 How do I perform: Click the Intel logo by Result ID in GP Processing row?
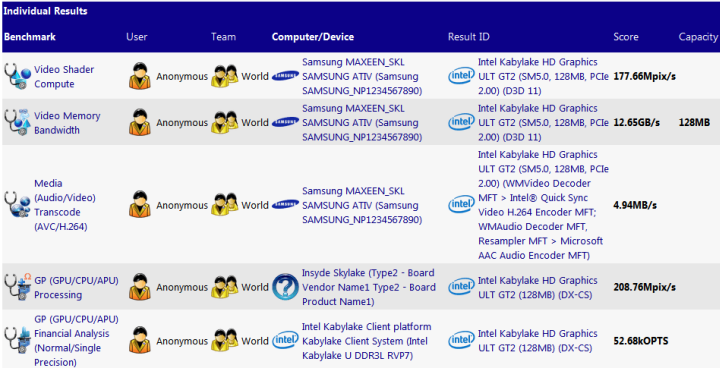[461, 287]
